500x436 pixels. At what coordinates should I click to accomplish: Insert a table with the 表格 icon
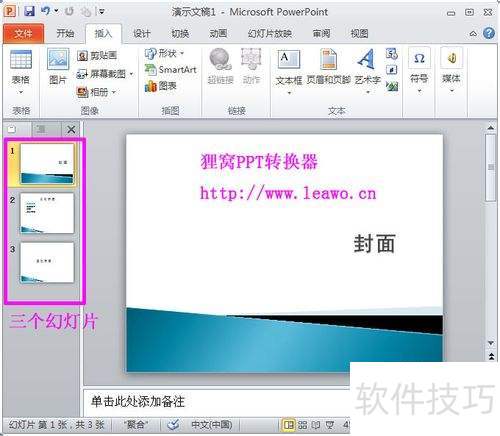21,60
